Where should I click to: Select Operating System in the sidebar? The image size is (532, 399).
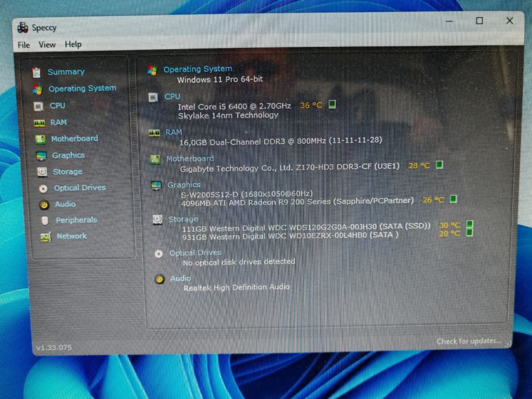tap(82, 88)
